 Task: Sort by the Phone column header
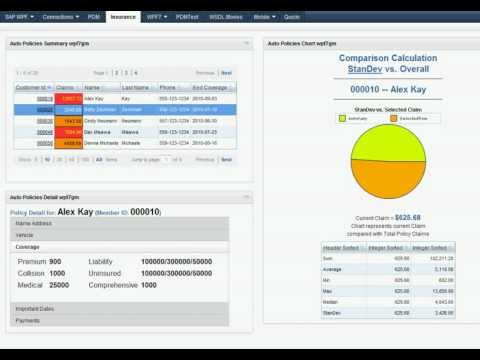click(x=174, y=87)
